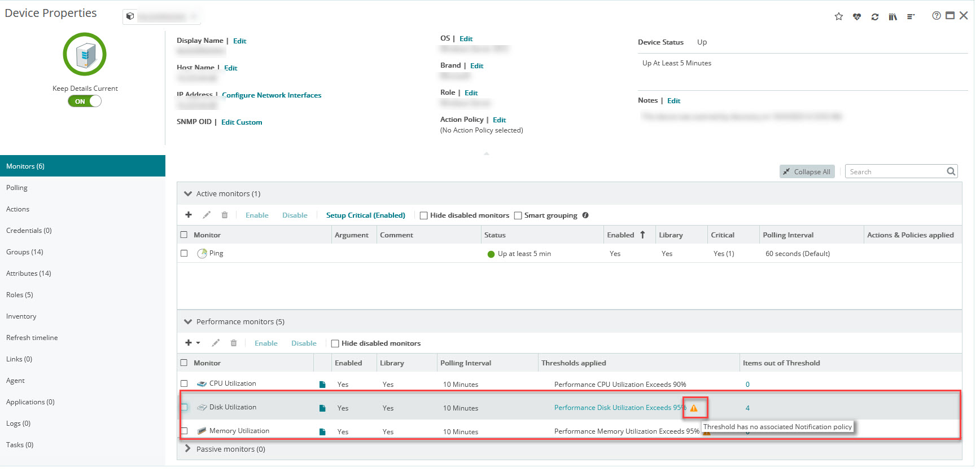Viewport: 980px width, 472px height.
Task: Click document icon in CPU Utilization row
Action: 322,384
